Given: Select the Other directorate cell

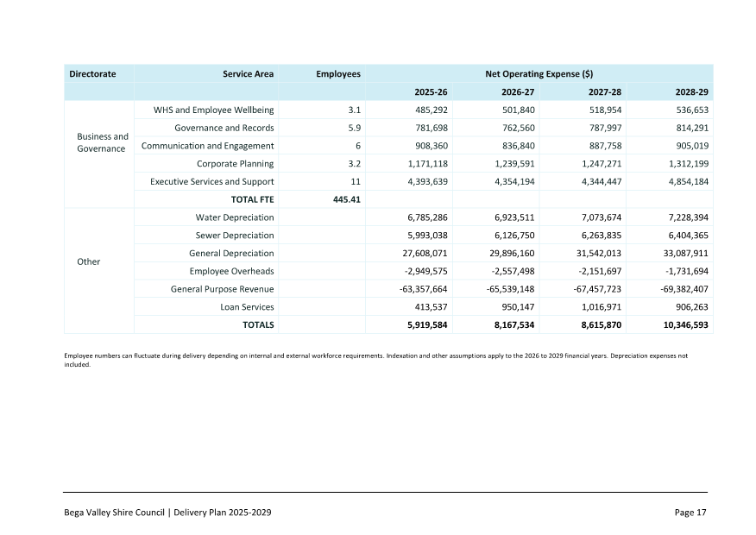Looking at the screenshot, I should pyautogui.click(x=89, y=262).
